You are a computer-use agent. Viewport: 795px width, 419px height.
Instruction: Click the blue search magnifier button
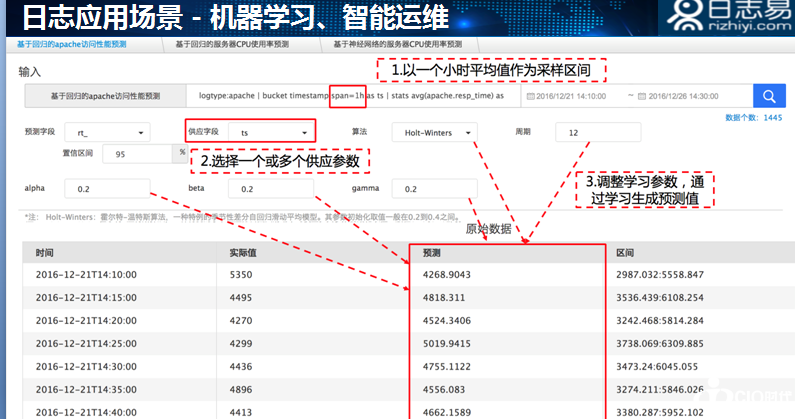769,96
